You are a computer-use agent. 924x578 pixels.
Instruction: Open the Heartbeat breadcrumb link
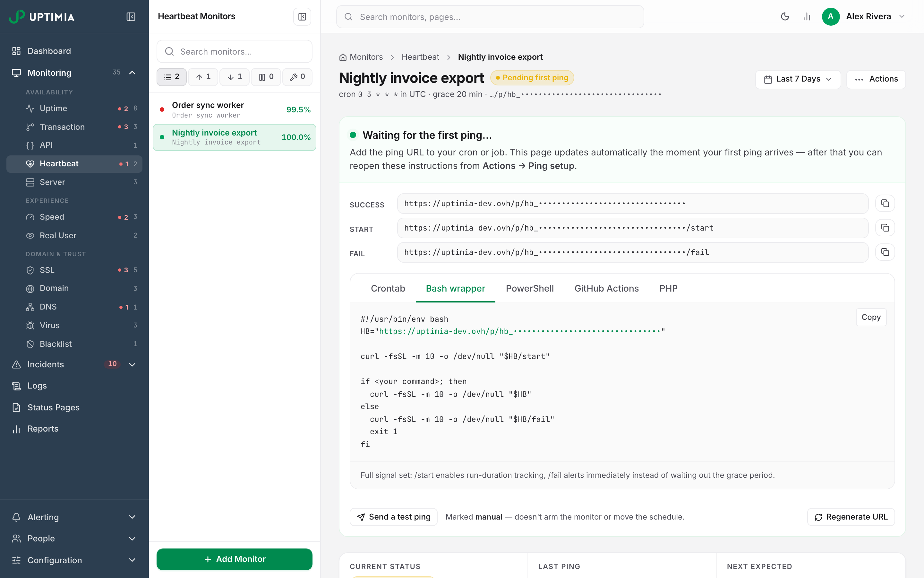point(420,57)
